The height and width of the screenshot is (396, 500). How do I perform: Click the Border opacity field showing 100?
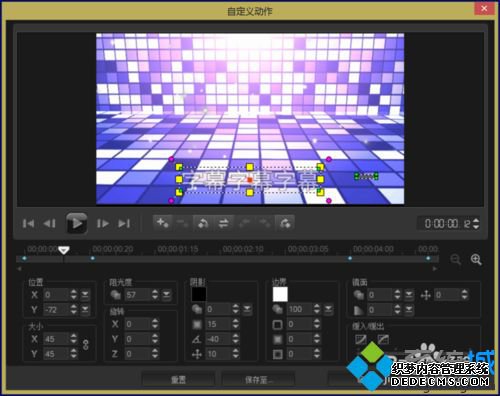pos(300,309)
